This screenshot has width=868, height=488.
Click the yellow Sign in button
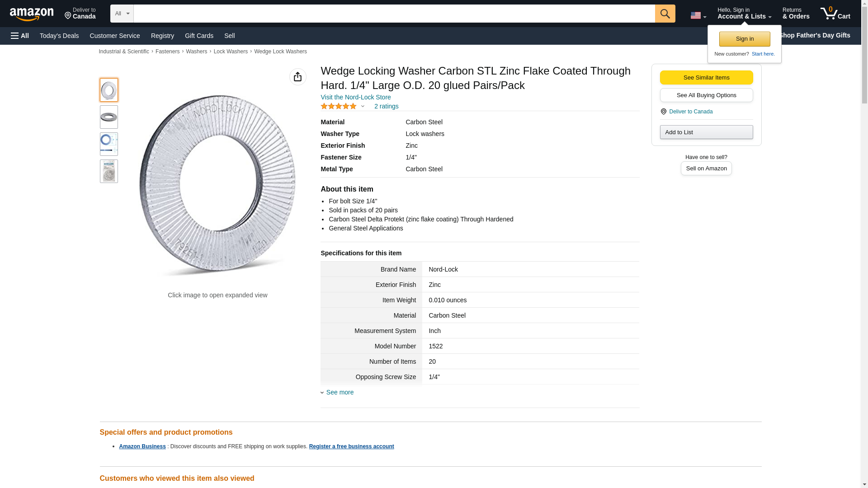[744, 39]
